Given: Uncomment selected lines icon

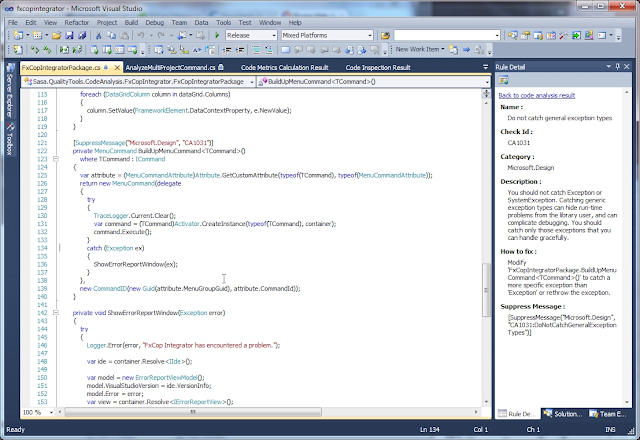Looking at the screenshot, I should click(269, 50).
